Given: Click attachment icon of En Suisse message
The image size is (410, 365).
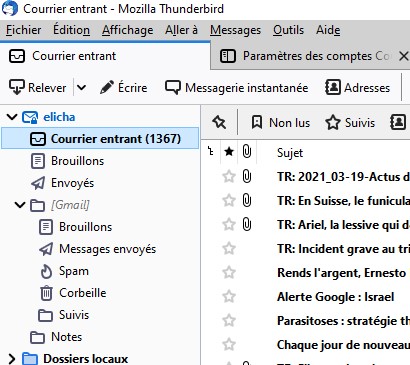Looking at the screenshot, I should pyautogui.click(x=247, y=200).
